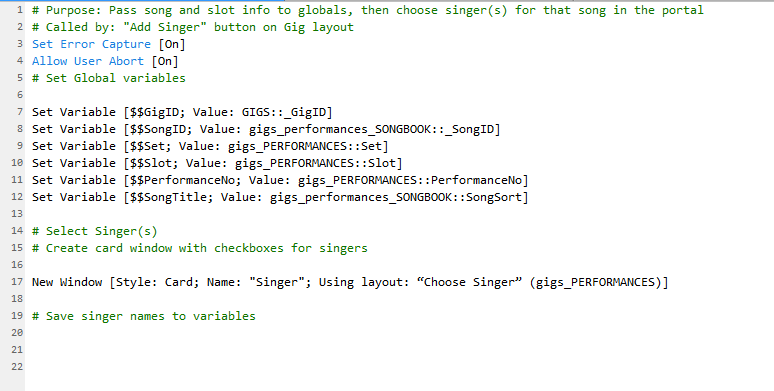The image size is (774, 391).
Task: Click line number 17 in gutter
Action: coord(17,281)
